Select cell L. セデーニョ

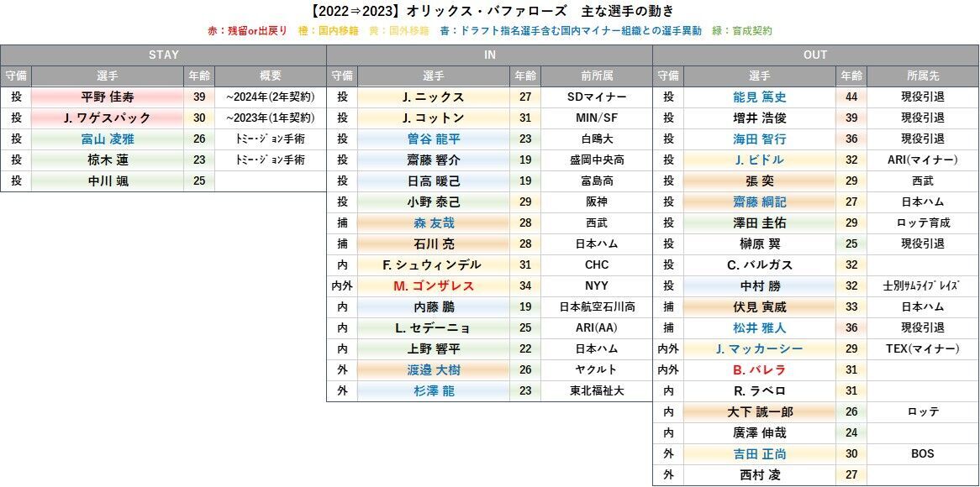[433, 327]
